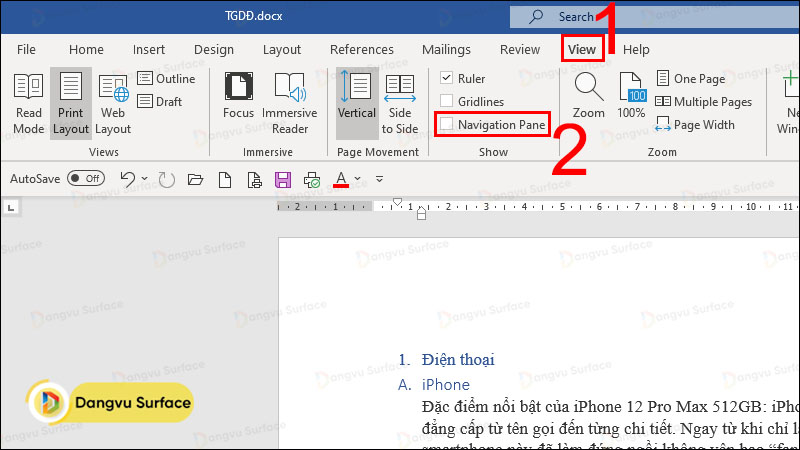Toggle the Ruler checkbox

(x=446, y=78)
